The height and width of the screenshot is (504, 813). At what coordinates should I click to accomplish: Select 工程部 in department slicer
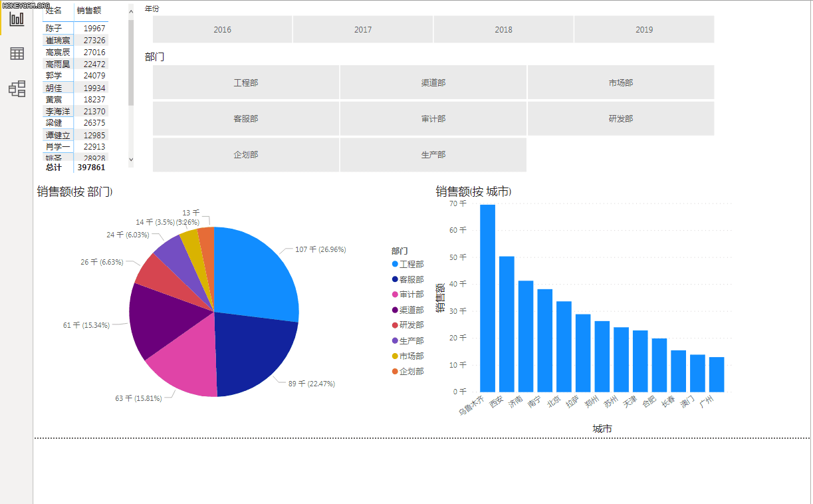246,82
